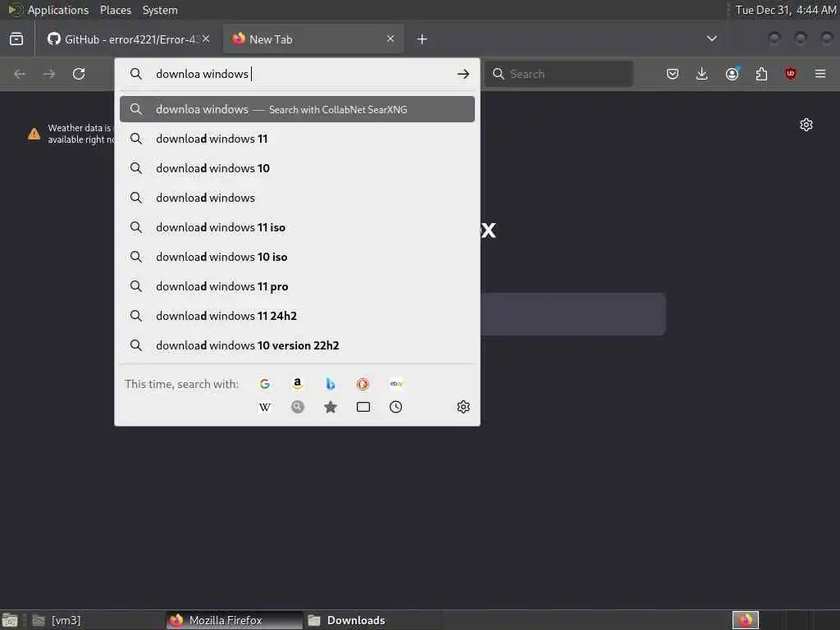Pick suggestion 'download windows 11 pro'
Image resolution: width=840 pixels, height=630 pixels.
coord(297,286)
